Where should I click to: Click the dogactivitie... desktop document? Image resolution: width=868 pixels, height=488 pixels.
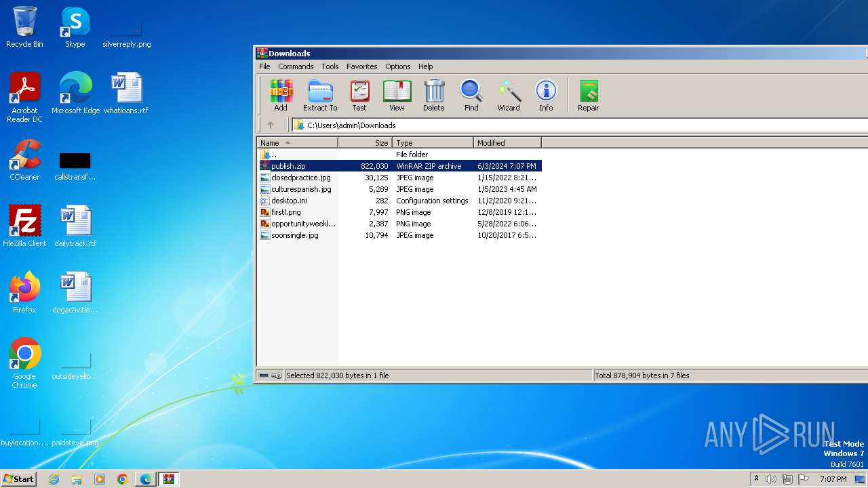point(75,292)
